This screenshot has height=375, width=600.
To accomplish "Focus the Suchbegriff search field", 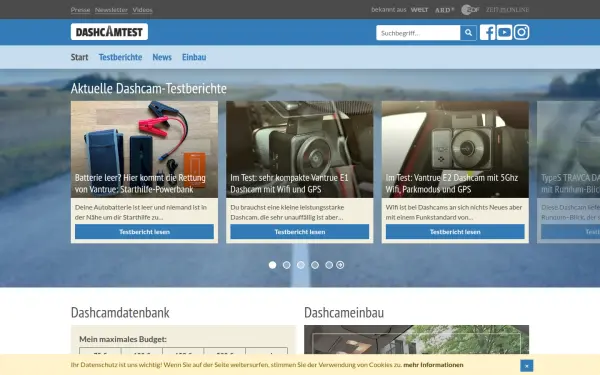I will coord(418,33).
